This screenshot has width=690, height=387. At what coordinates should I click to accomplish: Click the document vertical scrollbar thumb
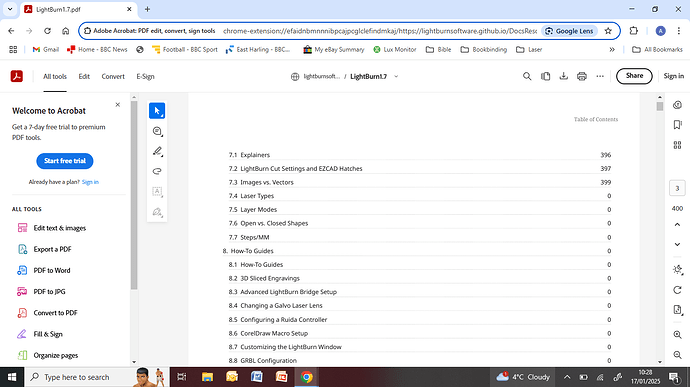click(659, 106)
